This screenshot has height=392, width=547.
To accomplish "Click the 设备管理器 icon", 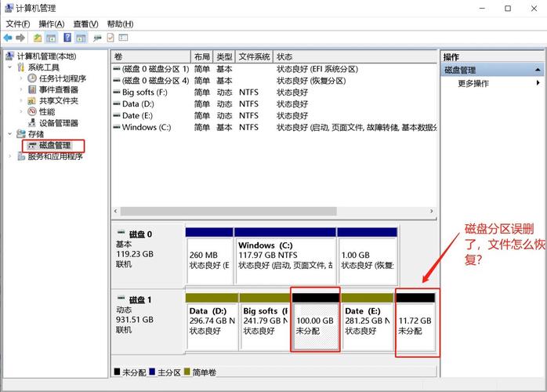I will (x=32, y=122).
